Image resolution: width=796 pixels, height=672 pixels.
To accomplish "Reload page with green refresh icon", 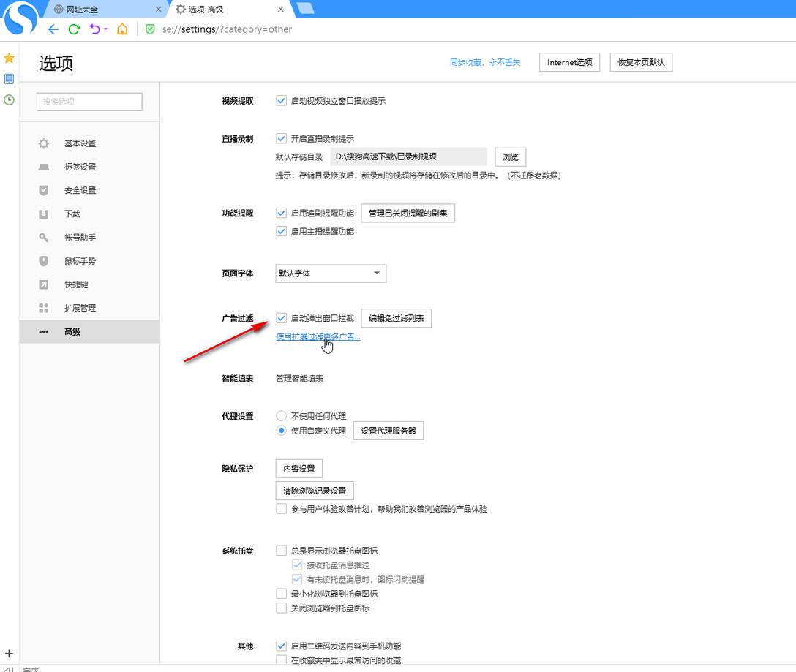I will coord(74,29).
